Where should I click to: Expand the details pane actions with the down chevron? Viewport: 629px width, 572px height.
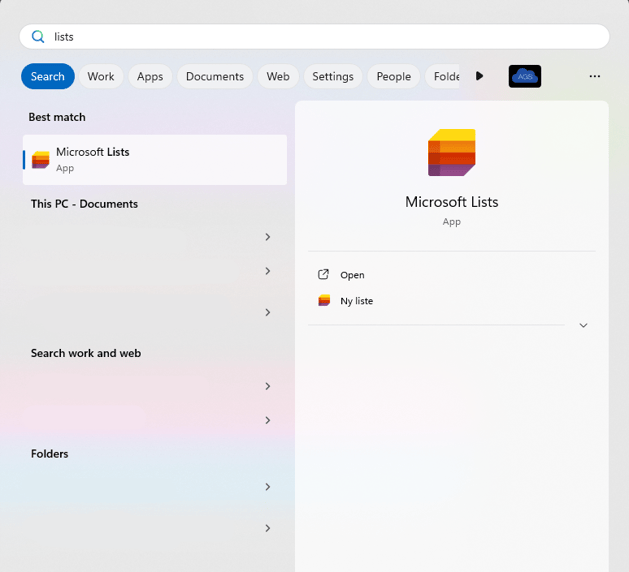pos(583,325)
